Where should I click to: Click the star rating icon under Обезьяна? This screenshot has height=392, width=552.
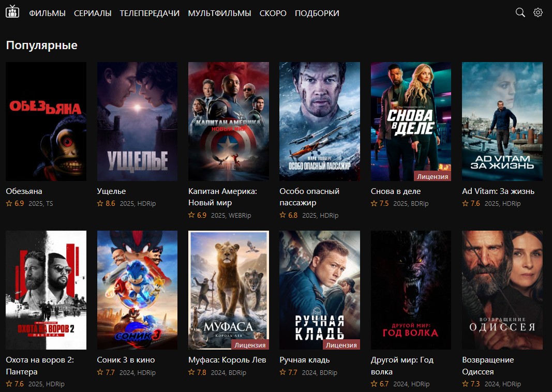click(x=9, y=204)
